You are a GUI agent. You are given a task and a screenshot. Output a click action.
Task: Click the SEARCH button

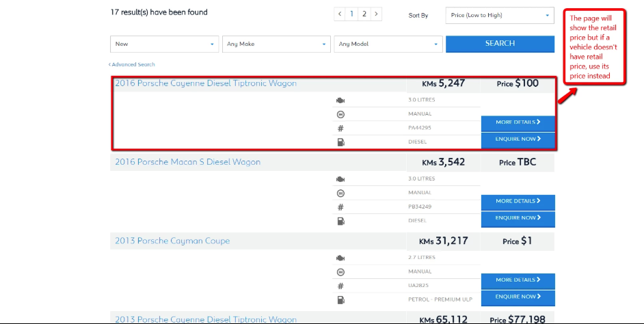click(x=500, y=44)
